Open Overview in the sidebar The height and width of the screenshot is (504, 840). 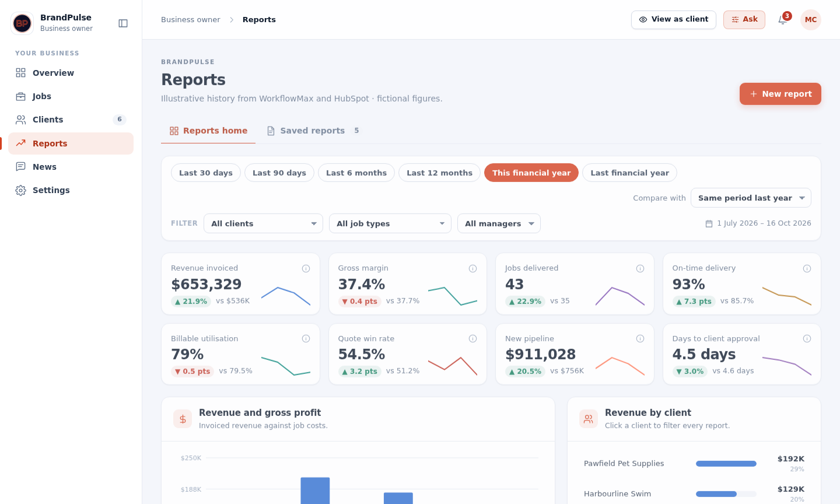click(x=71, y=73)
